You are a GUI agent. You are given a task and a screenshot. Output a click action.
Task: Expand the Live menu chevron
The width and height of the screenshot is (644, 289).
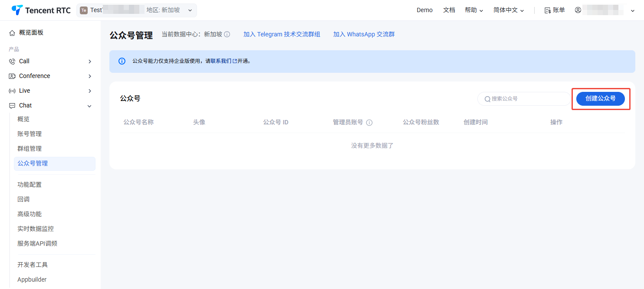(x=90, y=91)
